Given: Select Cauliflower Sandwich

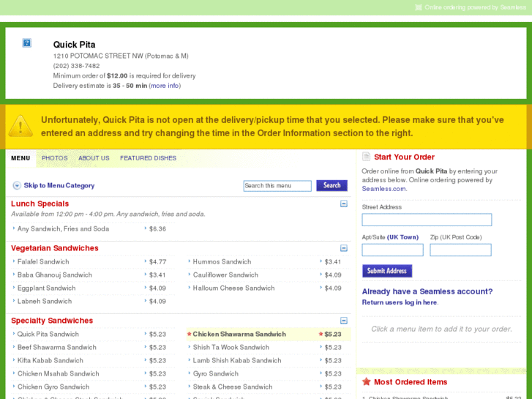Looking at the screenshot, I should pos(225,275).
